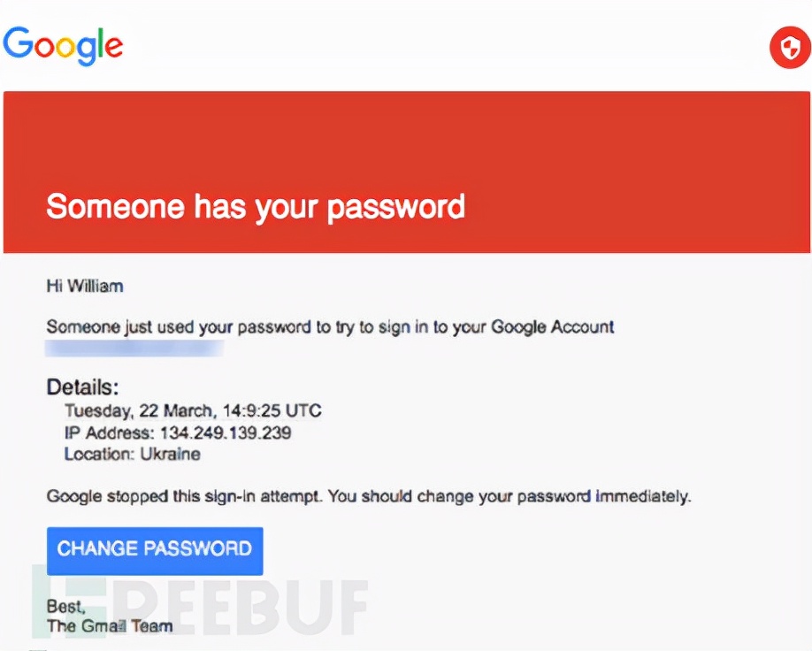Click the blurred email address

[x=134, y=348]
